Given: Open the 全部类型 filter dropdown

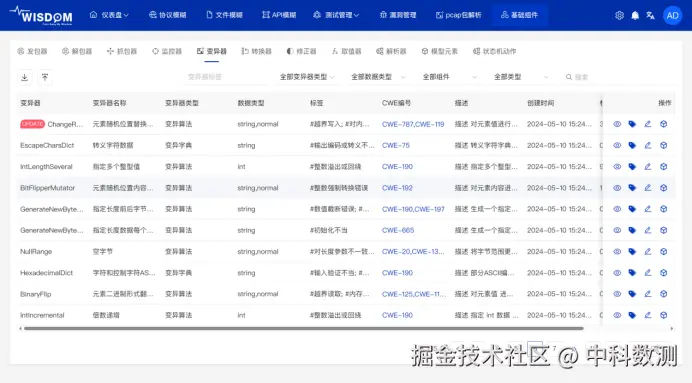Looking at the screenshot, I should point(521,77).
